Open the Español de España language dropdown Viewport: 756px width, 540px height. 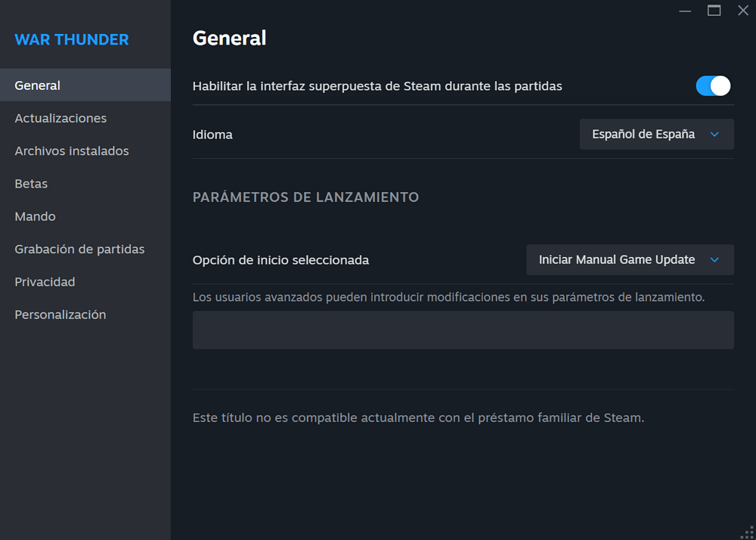(x=656, y=134)
